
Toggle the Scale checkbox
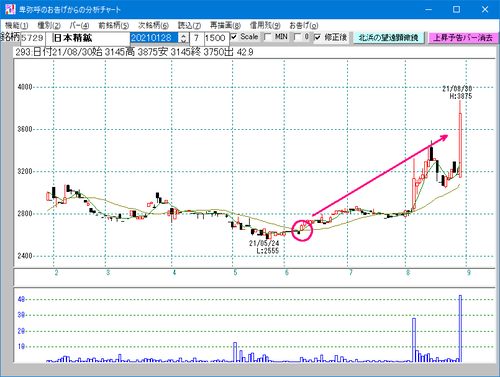click(234, 37)
